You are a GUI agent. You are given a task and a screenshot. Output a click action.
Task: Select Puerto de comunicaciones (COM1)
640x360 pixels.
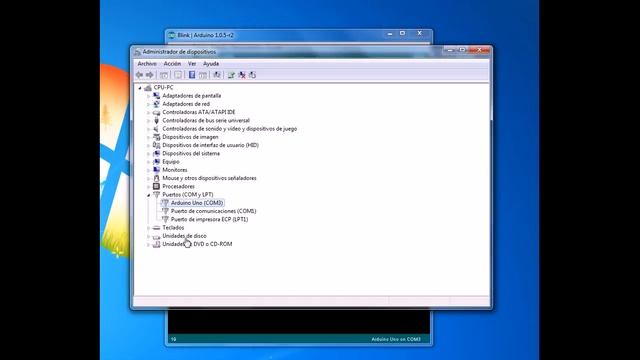point(213,211)
